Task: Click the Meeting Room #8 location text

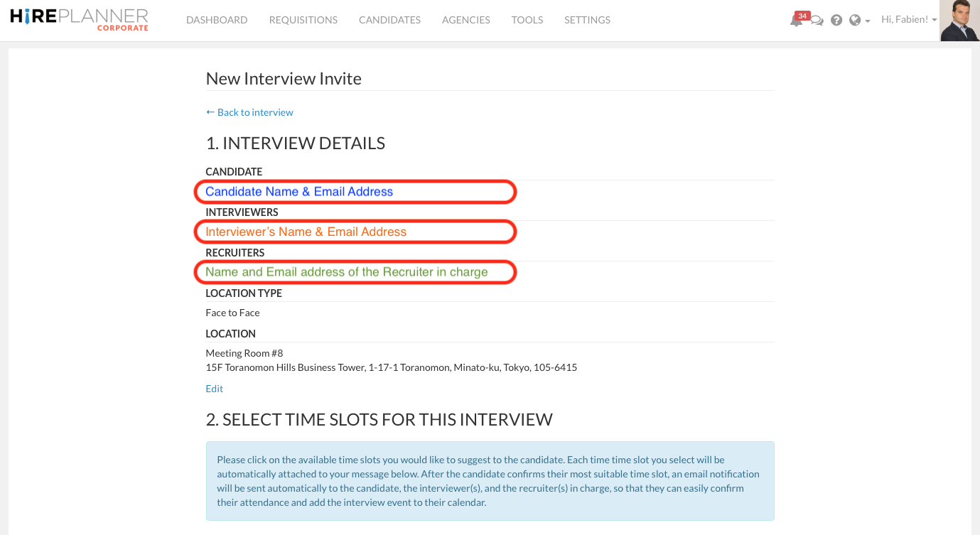Action: [244, 353]
